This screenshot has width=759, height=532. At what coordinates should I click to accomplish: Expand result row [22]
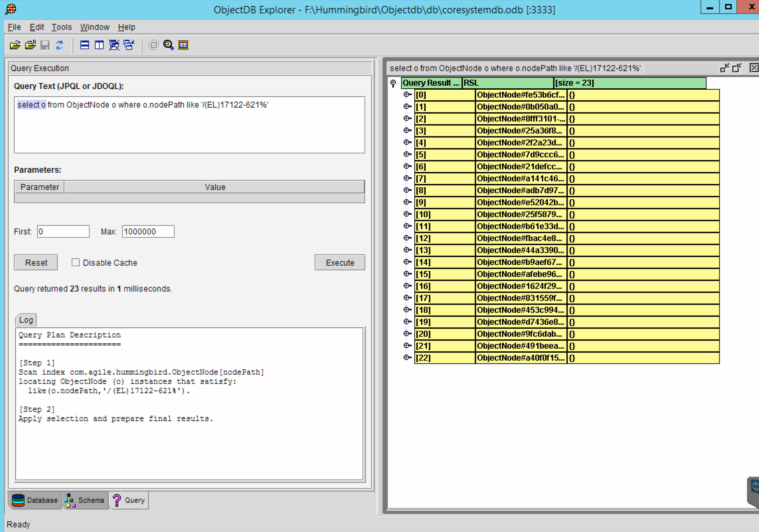tap(407, 358)
